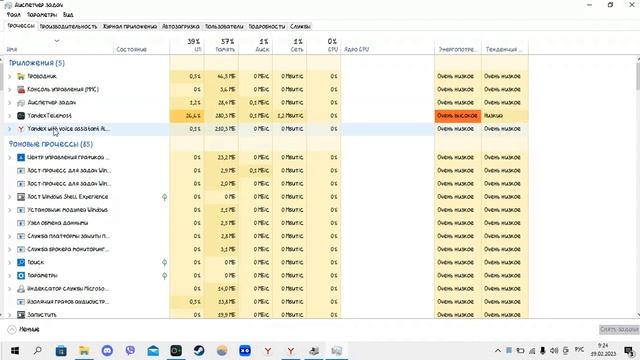Sort processes by Память column
Viewport: 640px width, 360px height.
(221, 45)
